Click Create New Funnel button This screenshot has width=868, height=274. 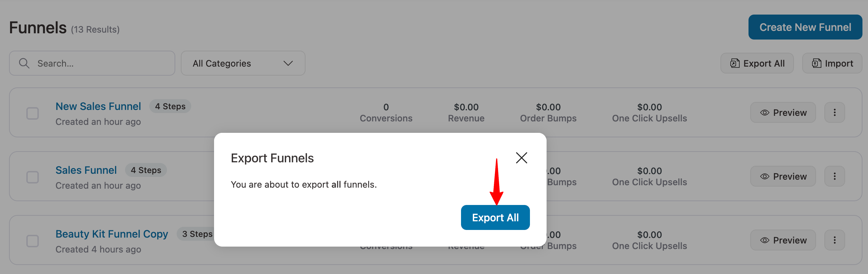pos(805,27)
